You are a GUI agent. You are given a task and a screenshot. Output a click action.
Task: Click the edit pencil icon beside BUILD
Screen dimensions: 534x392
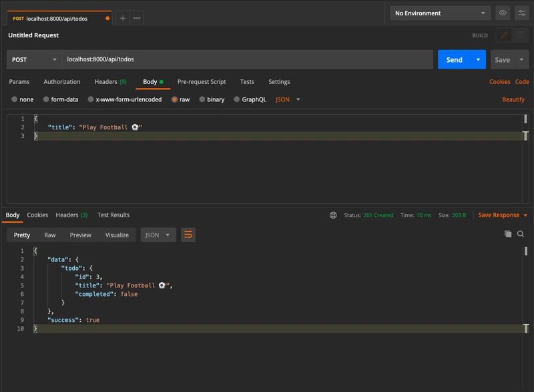[x=505, y=35]
